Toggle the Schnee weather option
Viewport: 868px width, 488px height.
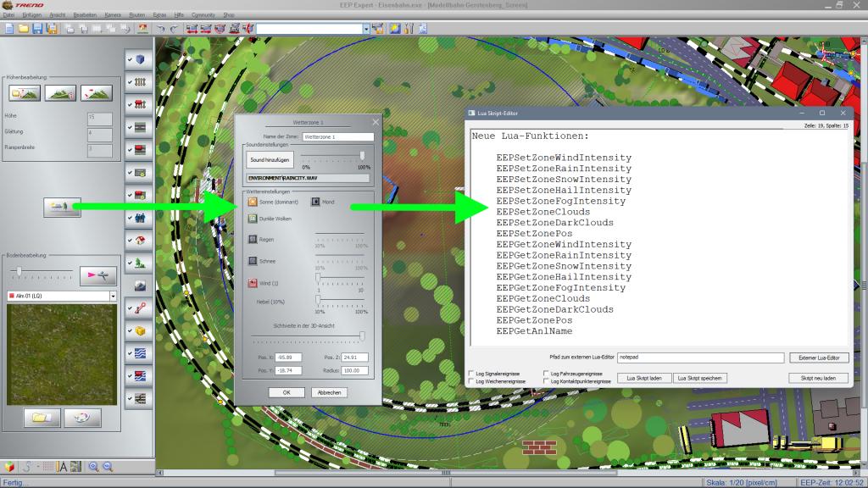coord(253,261)
